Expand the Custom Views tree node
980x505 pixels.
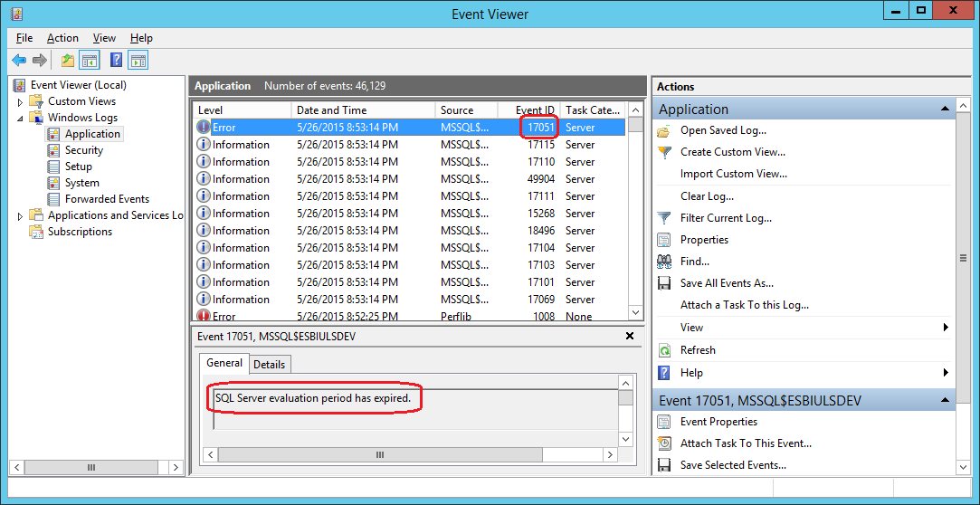tap(21, 101)
